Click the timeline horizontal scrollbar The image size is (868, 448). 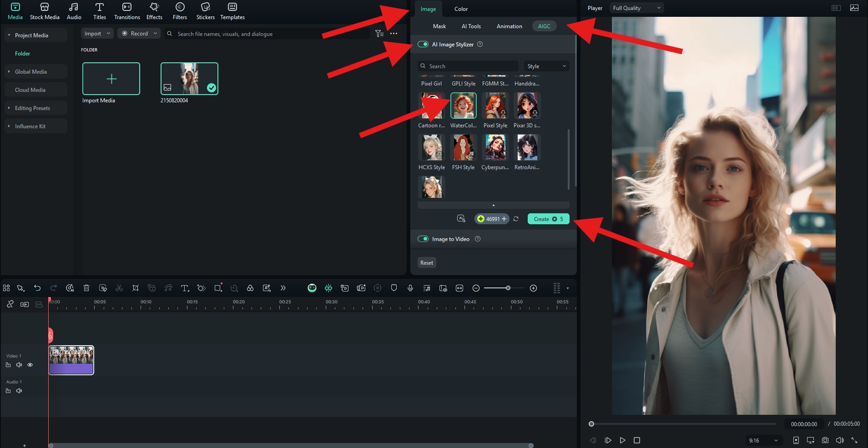coord(291,446)
